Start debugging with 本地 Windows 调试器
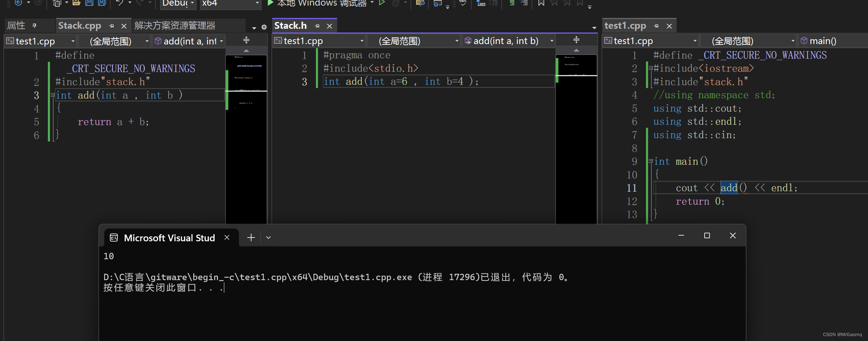 317,3
